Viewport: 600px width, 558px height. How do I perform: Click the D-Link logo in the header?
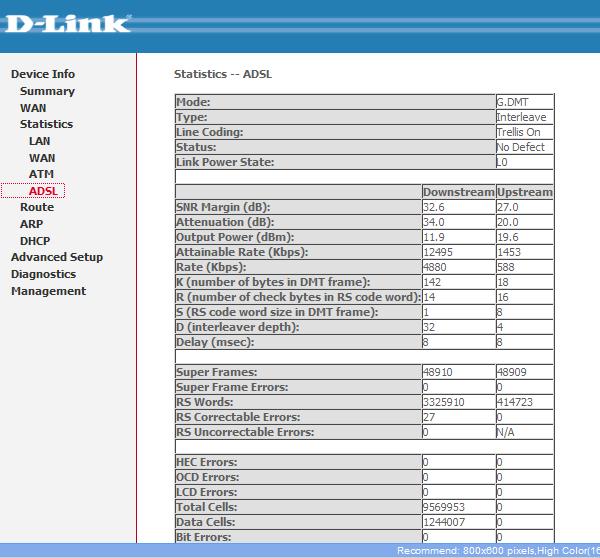pyautogui.click(x=66, y=24)
